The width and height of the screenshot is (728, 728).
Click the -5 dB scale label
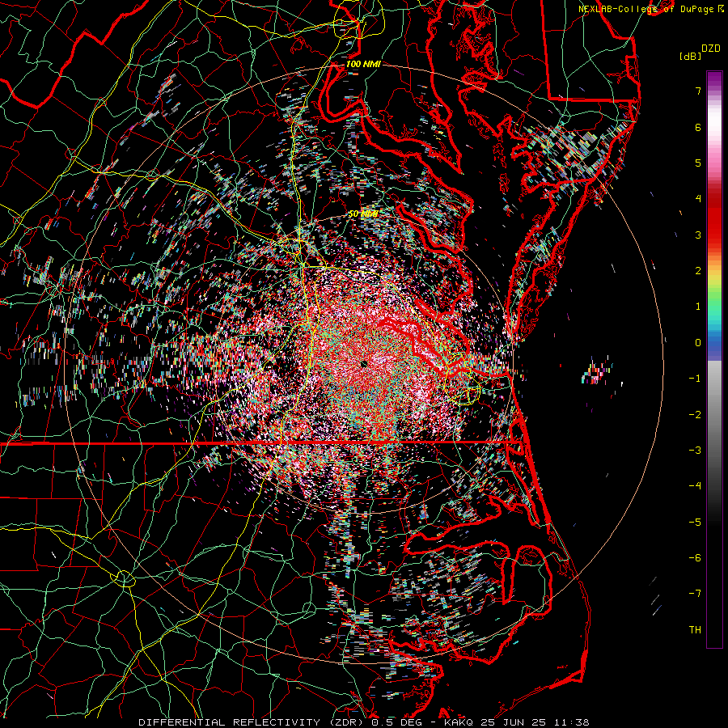point(695,522)
